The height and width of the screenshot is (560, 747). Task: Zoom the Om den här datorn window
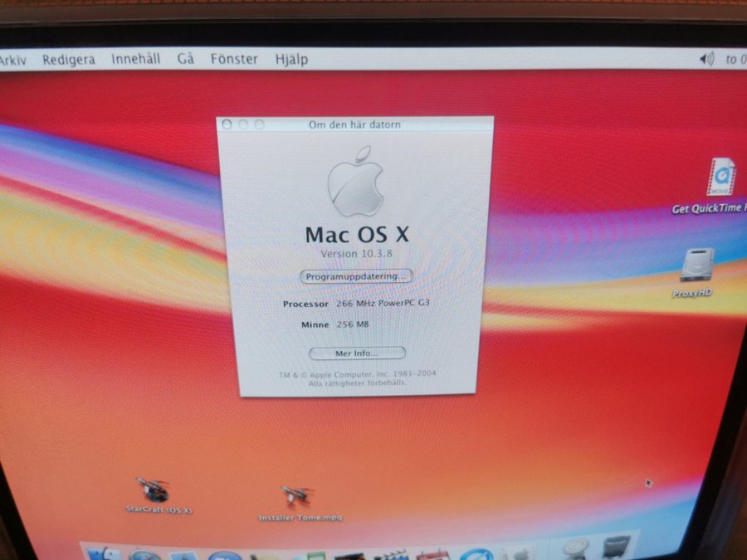pyautogui.click(x=259, y=124)
